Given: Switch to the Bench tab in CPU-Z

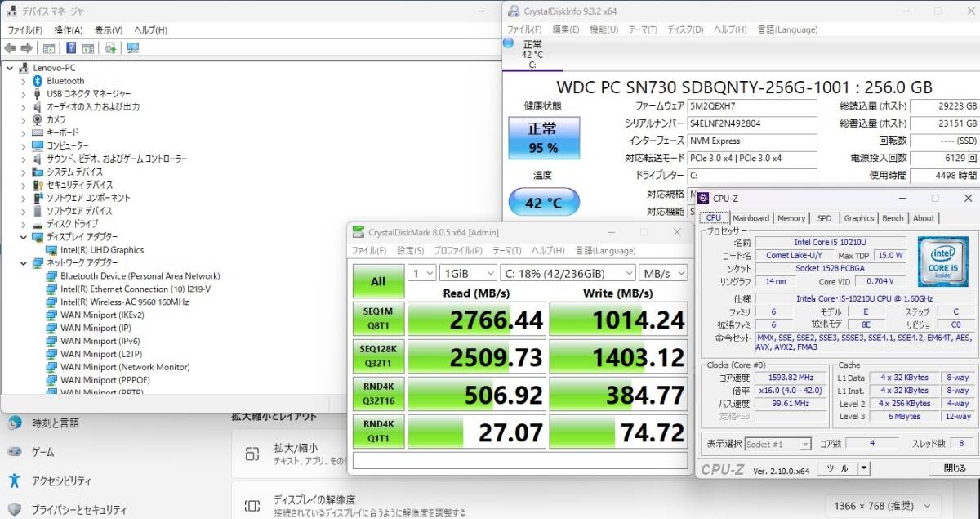Looking at the screenshot, I should tap(893, 218).
